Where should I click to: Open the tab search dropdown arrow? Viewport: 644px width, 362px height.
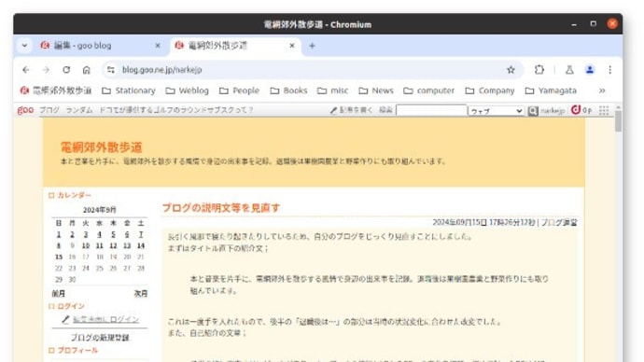(x=24, y=46)
